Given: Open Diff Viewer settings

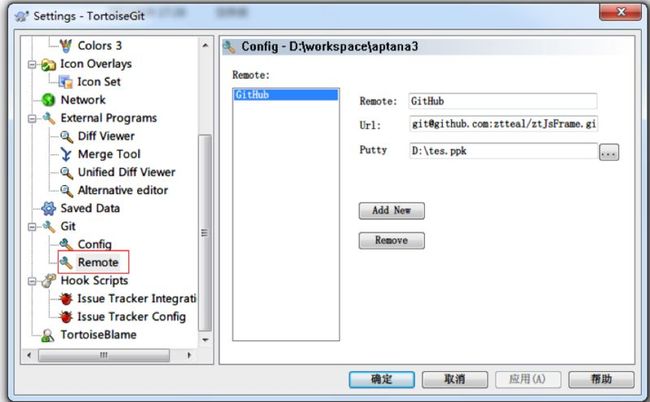Looking at the screenshot, I should [x=106, y=136].
